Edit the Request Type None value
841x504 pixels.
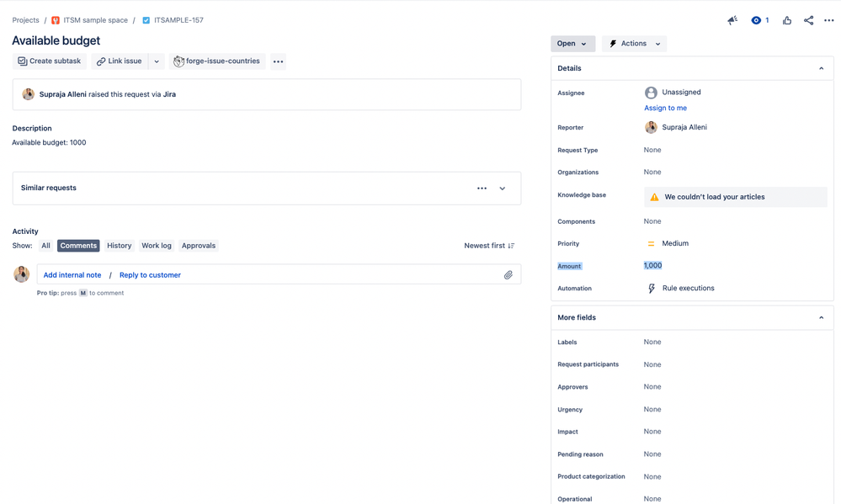coord(652,150)
